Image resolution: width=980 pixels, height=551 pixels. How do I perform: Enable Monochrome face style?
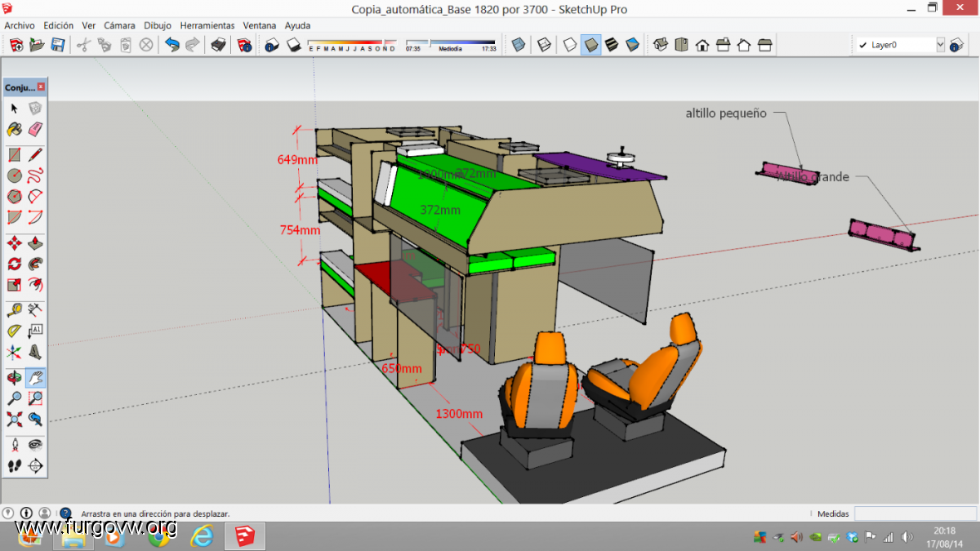[632, 45]
